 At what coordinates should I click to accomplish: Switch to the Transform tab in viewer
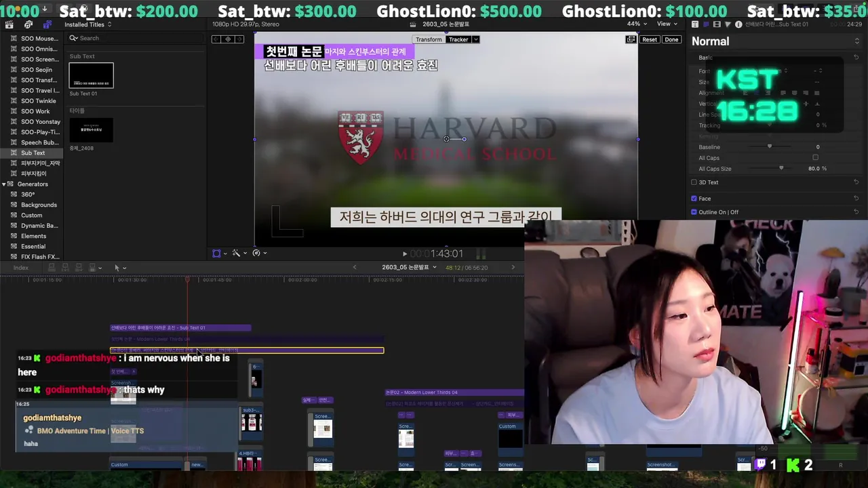click(x=429, y=39)
